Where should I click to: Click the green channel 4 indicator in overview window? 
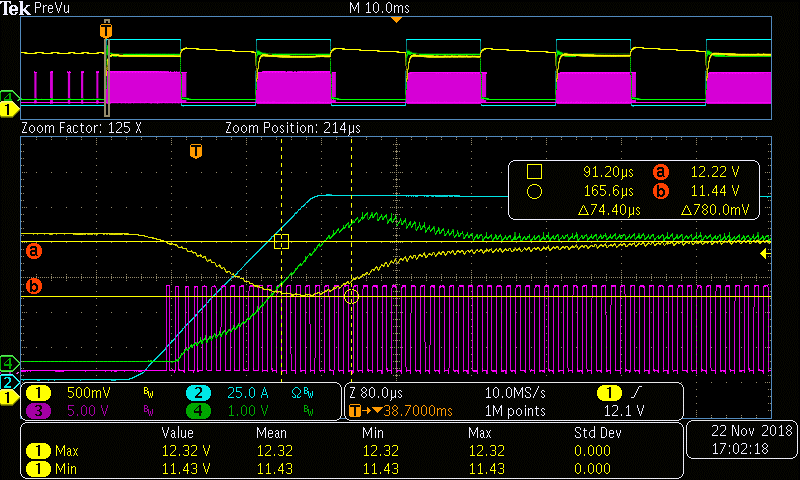[9, 96]
